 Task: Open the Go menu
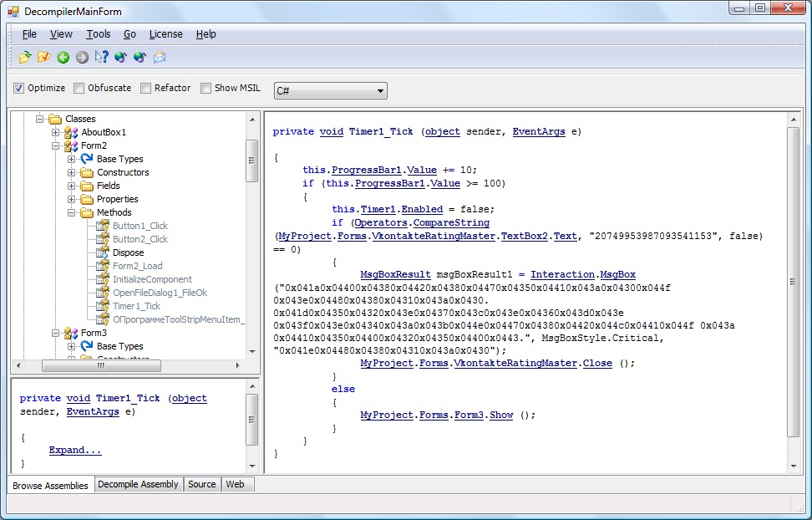tap(129, 34)
